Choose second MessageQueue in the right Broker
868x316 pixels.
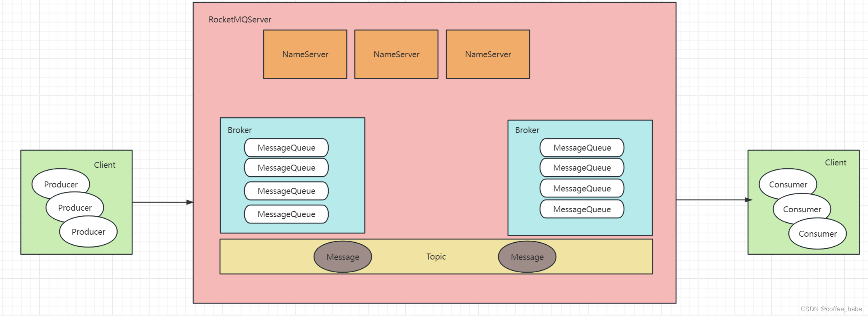(x=582, y=167)
